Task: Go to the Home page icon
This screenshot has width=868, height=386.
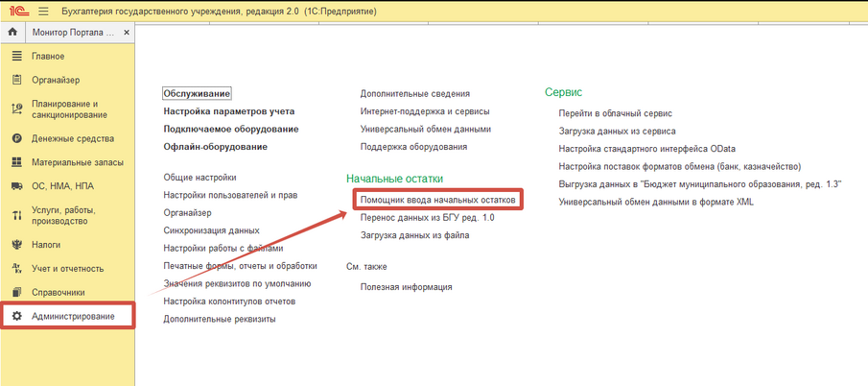Action: (x=12, y=33)
